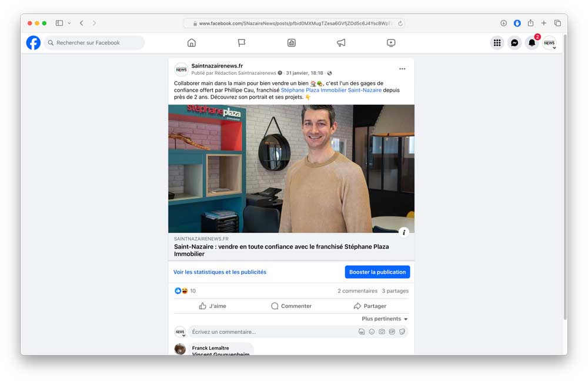Image resolution: width=588 pixels, height=382 pixels.
Task: Toggle the Safari sidebar button
Action: (59, 24)
